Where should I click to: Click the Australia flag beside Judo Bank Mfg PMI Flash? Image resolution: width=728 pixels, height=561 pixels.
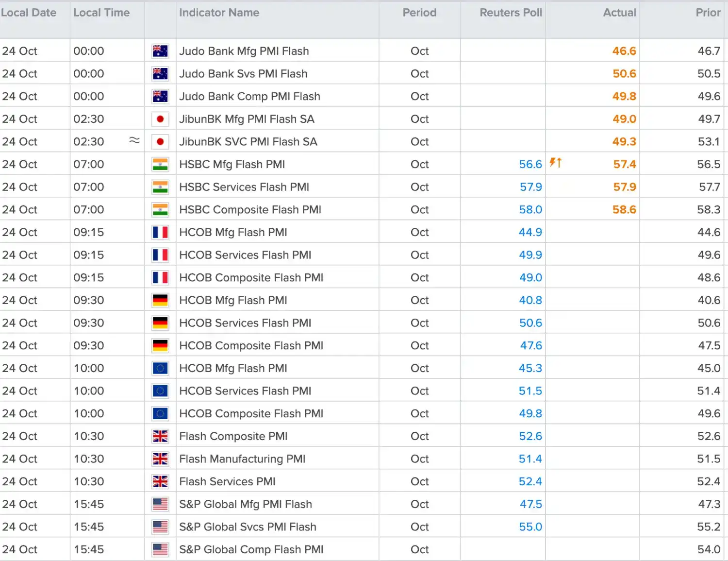(160, 51)
